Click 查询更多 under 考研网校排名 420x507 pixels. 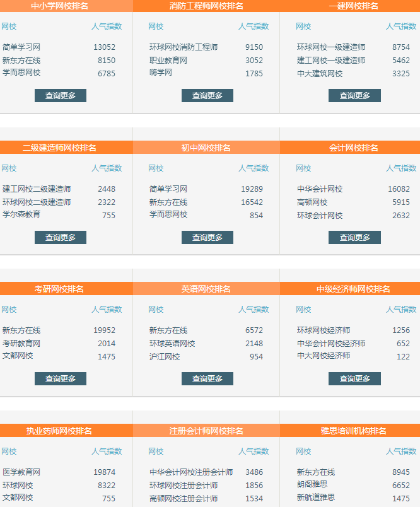click(61, 378)
